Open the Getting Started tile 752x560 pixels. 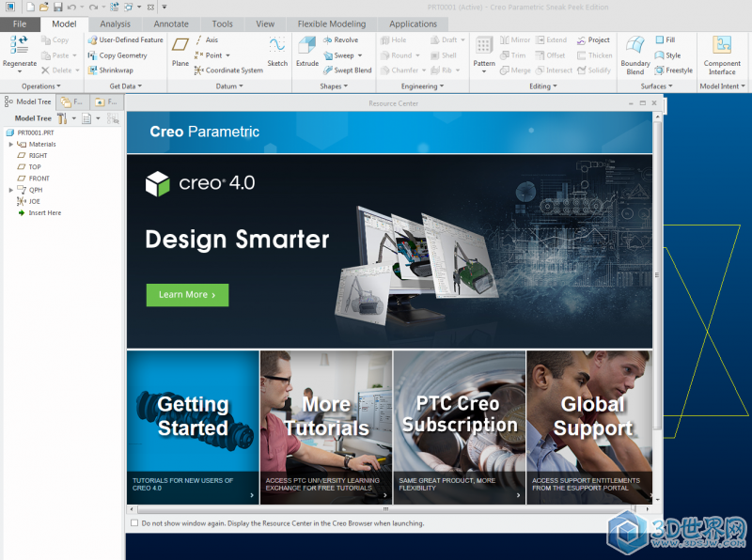tap(193, 428)
